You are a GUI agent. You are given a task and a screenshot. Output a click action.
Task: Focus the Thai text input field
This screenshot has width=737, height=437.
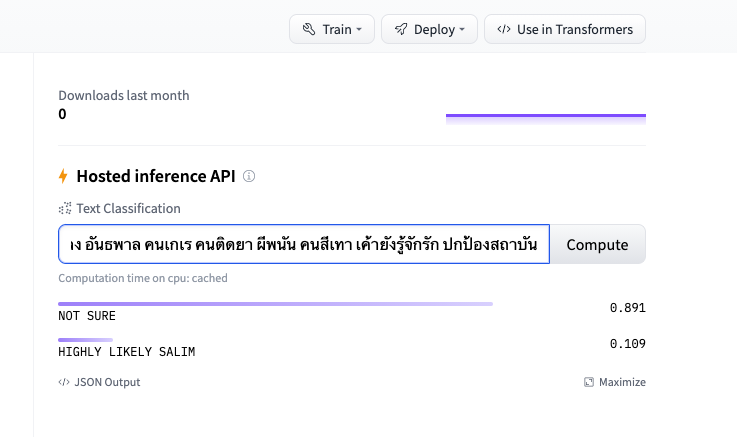(304, 244)
